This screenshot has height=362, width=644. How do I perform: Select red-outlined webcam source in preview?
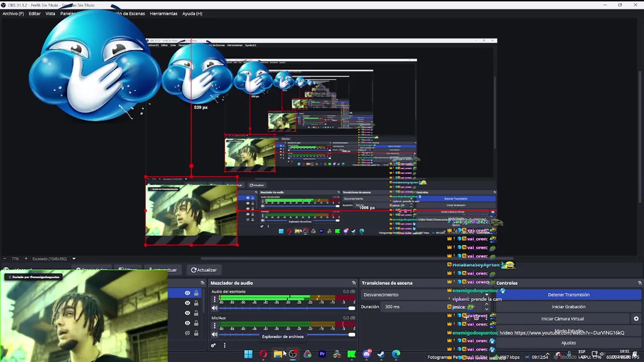tap(191, 211)
